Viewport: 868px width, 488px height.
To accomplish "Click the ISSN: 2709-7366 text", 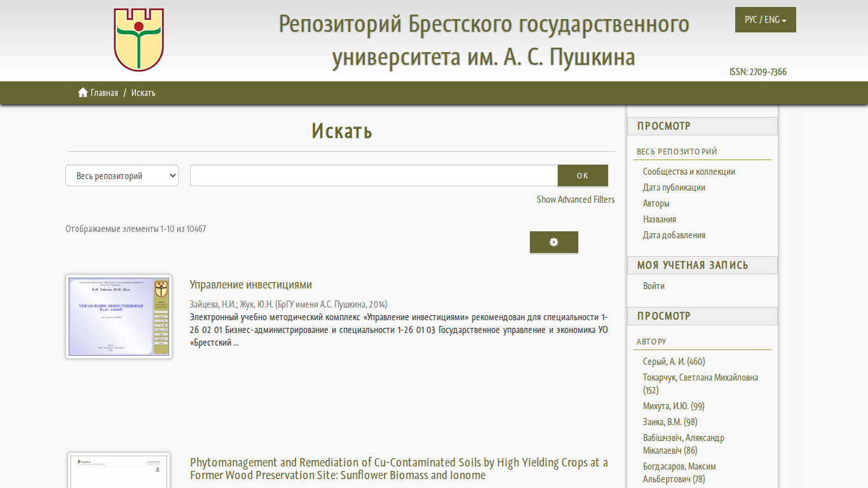I will coord(758,72).
